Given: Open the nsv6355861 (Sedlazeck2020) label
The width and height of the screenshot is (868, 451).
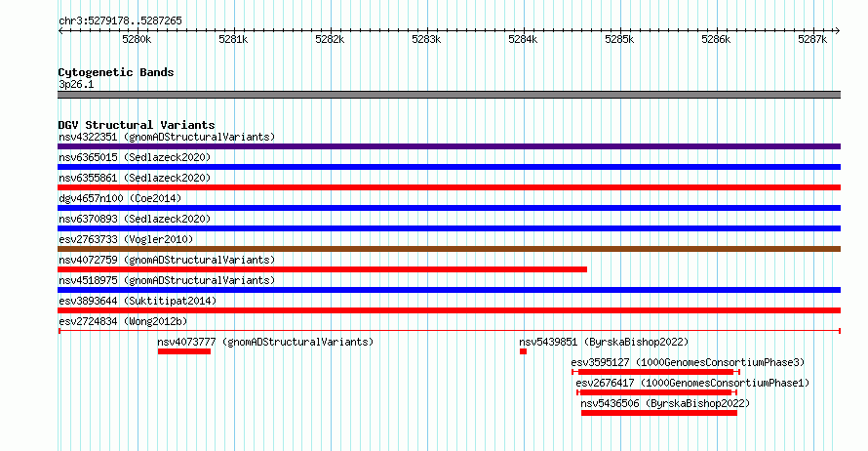Looking at the screenshot, I should point(135,178).
